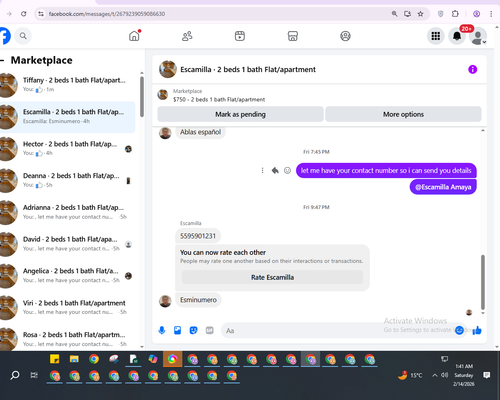
Task: Open the emoji picker in composer
Action: coord(459,330)
